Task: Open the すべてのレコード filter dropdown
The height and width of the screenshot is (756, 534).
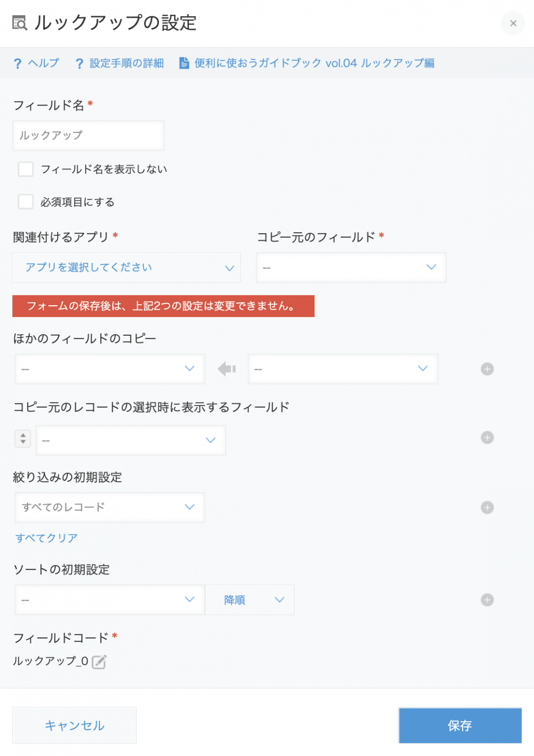Action: tap(109, 507)
